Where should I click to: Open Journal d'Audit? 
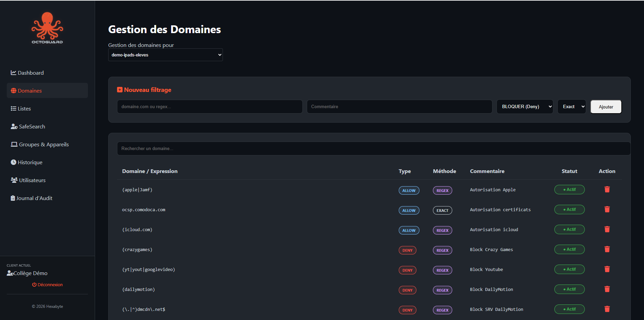(x=47, y=198)
